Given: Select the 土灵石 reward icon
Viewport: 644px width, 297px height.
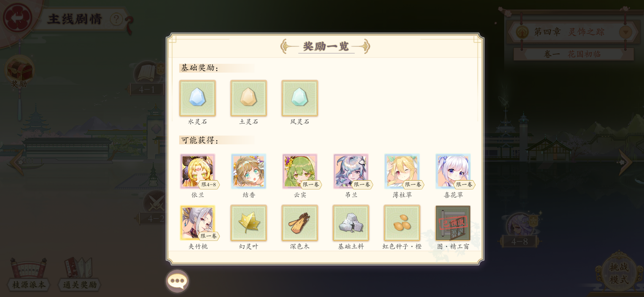Looking at the screenshot, I should coord(249,98).
